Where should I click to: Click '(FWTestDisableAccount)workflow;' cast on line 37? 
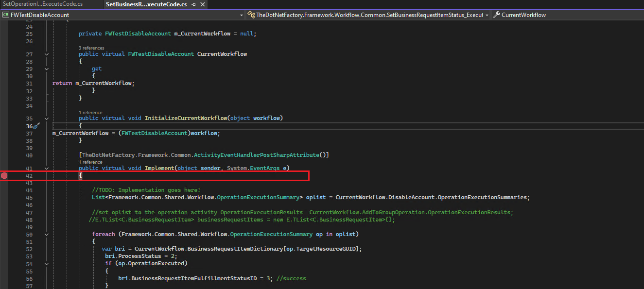coord(169,133)
